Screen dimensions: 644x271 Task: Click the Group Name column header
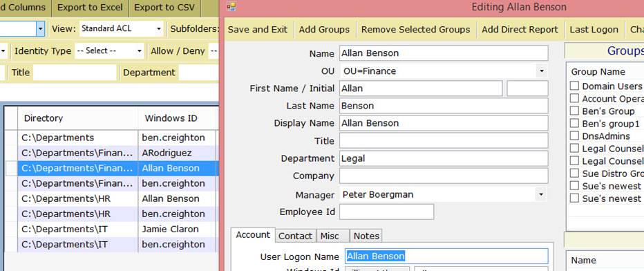tap(598, 72)
